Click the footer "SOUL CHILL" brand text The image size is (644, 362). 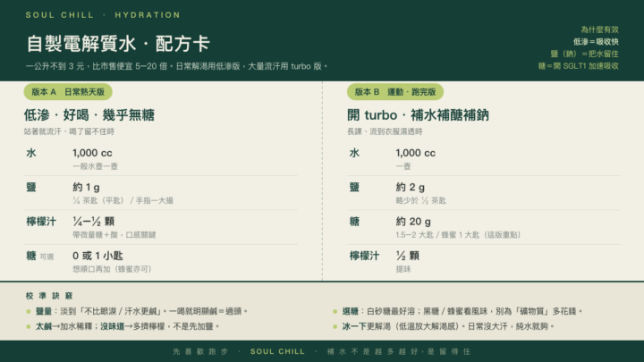277,352
